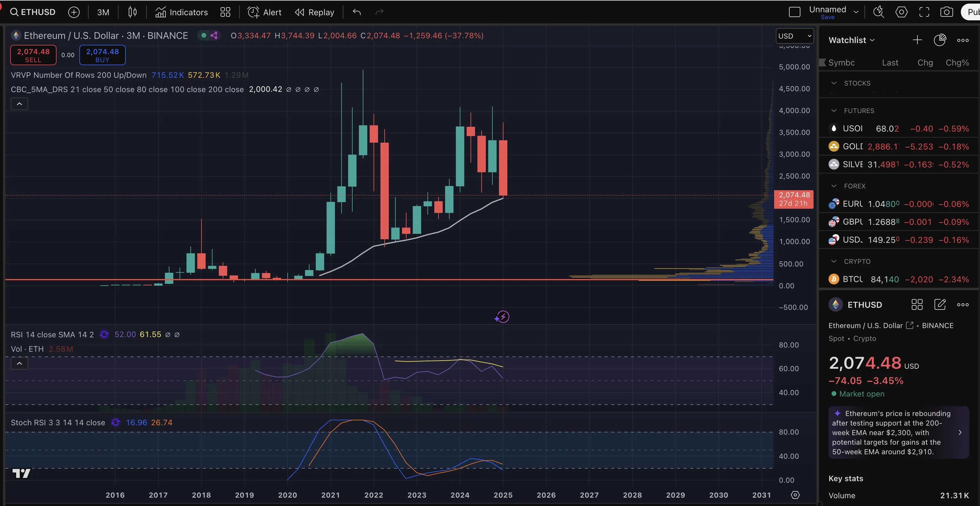Start bar Replay mode

pyautogui.click(x=314, y=12)
